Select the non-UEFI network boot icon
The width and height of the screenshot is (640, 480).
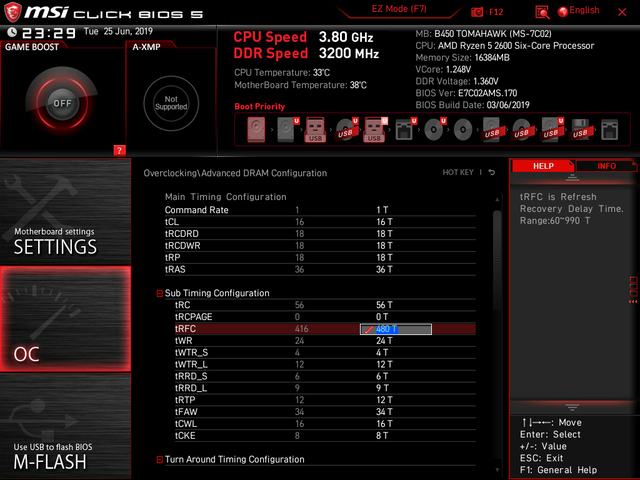(x=609, y=130)
